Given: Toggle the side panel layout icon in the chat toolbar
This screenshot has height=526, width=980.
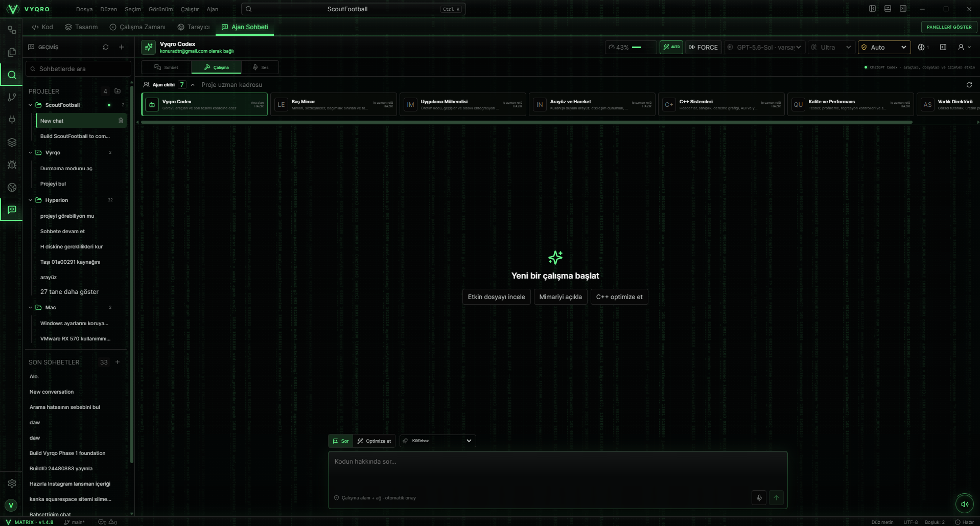Looking at the screenshot, I should pyautogui.click(x=943, y=47).
